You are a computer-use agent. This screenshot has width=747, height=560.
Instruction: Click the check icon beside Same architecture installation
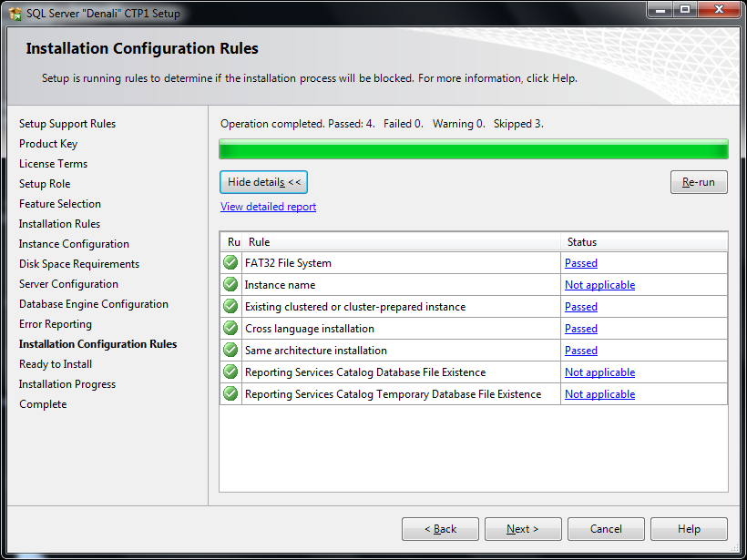[230, 351]
